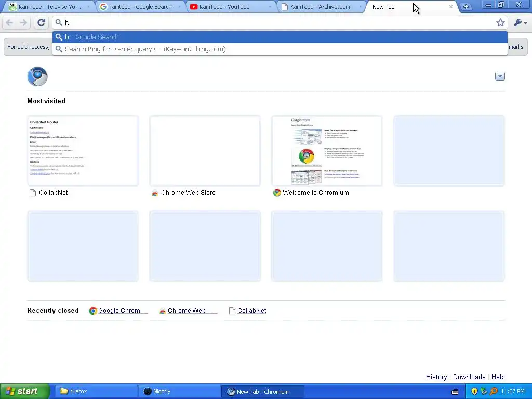Open the Chrome Web Store thumbnail
532x399 pixels.
point(205,151)
